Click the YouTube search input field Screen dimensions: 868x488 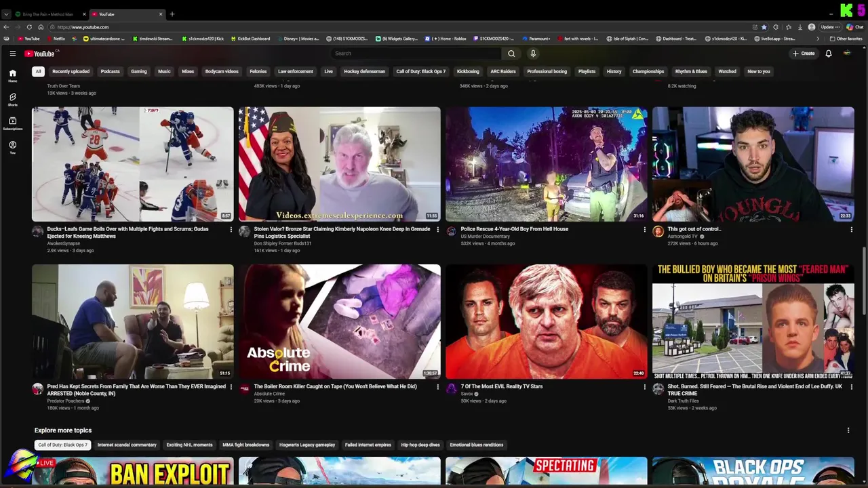point(416,54)
